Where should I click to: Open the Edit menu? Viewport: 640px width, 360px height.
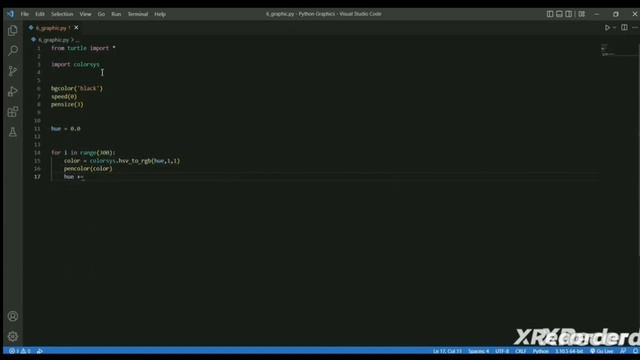[40, 14]
